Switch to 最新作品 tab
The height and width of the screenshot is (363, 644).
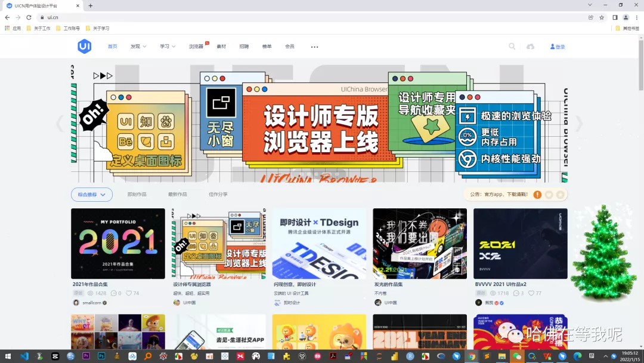pos(178,195)
